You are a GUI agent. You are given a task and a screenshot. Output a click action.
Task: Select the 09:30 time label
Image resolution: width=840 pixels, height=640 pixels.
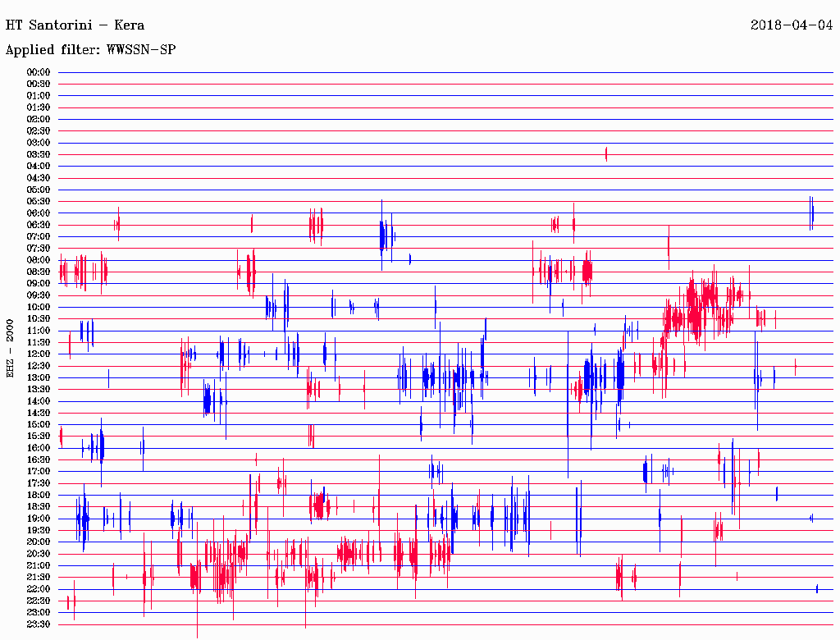pyautogui.click(x=39, y=295)
